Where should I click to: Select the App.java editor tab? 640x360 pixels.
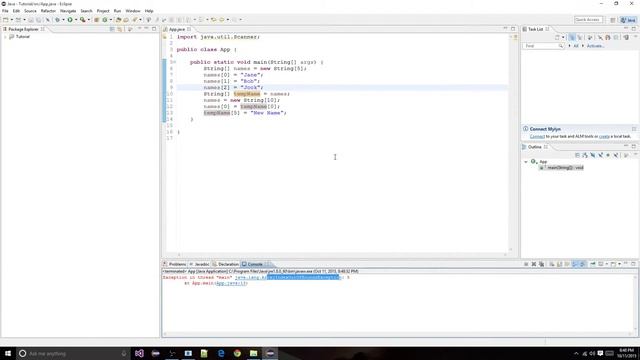pos(177,29)
